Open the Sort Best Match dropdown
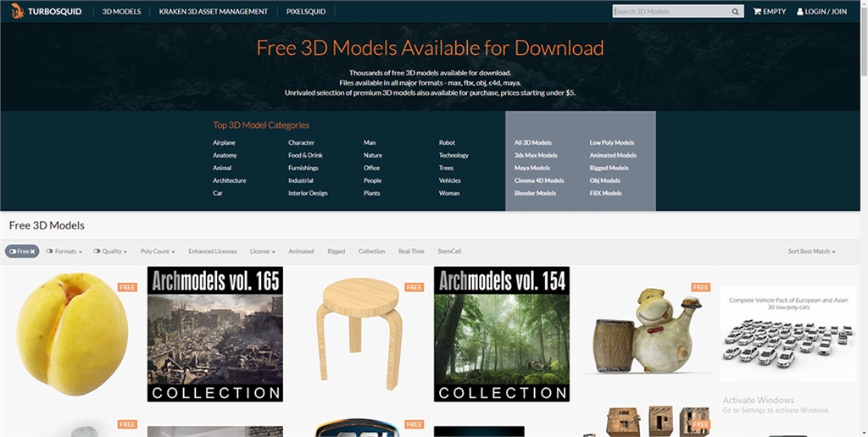The height and width of the screenshot is (437, 868). pos(811,252)
